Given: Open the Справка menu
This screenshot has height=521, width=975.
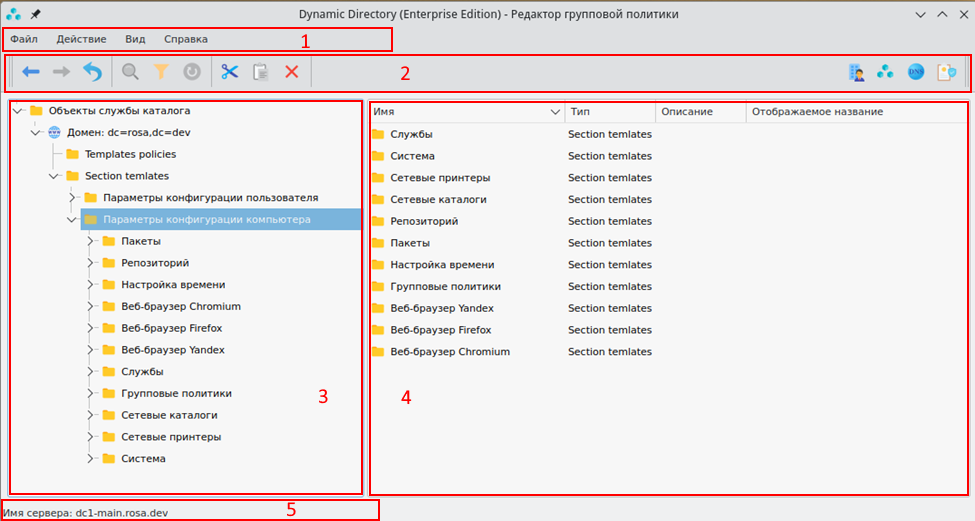Looking at the screenshot, I should point(185,39).
